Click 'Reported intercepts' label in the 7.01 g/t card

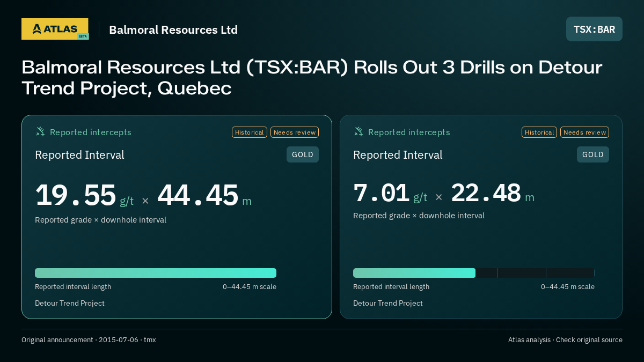pos(409,132)
